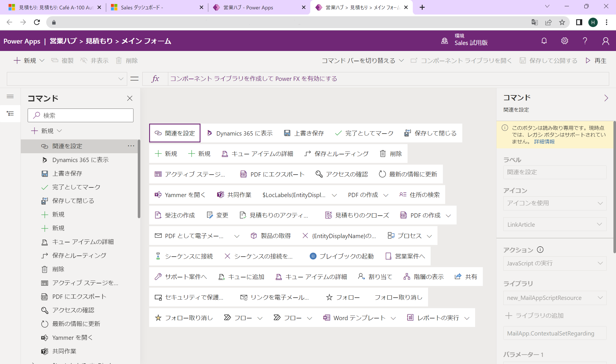This screenshot has width=616, height=364.
Task: Select Dynamics 365 に表示 in the command tree
Action: pyautogui.click(x=79, y=160)
